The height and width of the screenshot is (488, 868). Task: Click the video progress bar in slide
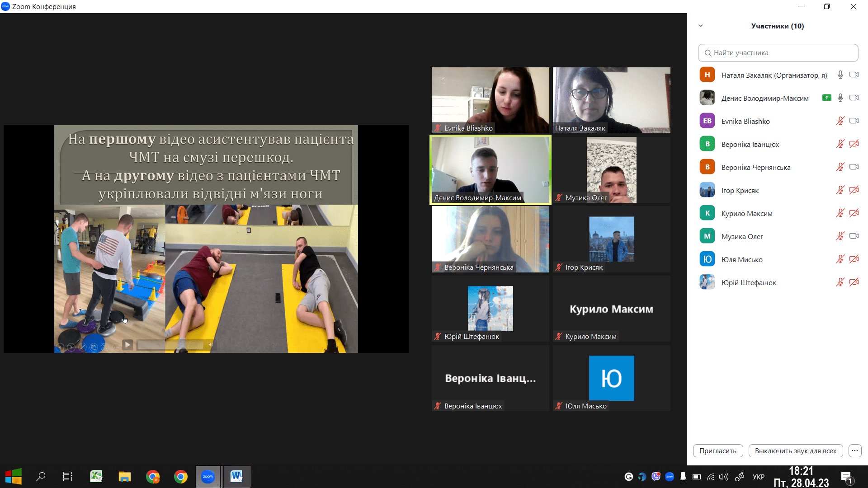point(170,345)
